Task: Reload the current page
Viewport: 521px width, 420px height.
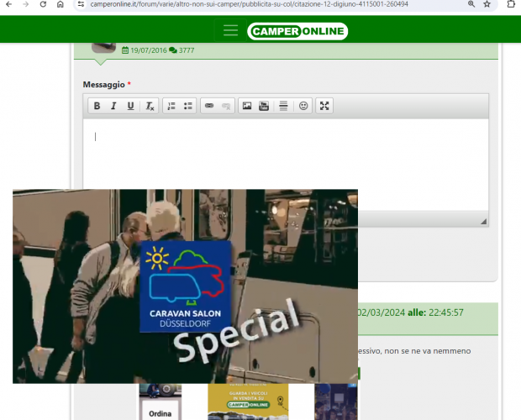Action: [x=43, y=4]
